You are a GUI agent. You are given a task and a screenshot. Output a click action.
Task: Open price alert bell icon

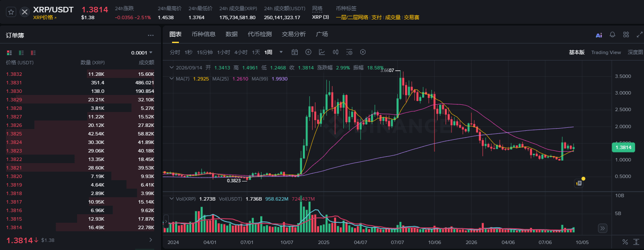pyautogui.click(x=612, y=34)
